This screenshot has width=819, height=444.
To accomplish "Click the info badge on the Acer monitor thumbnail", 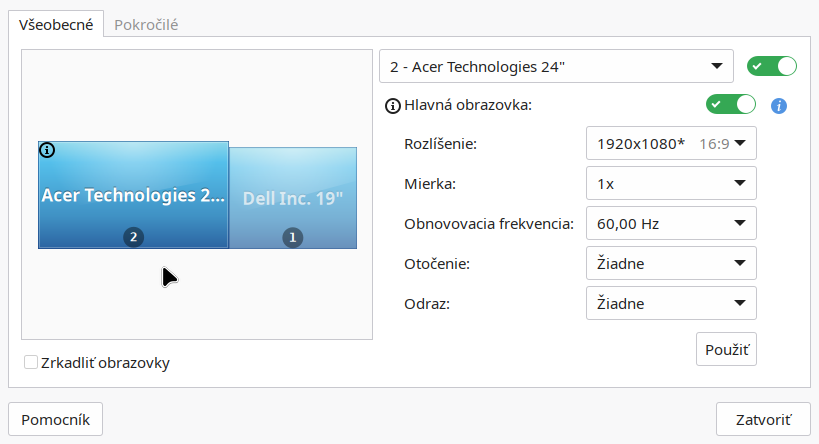I will (x=47, y=150).
